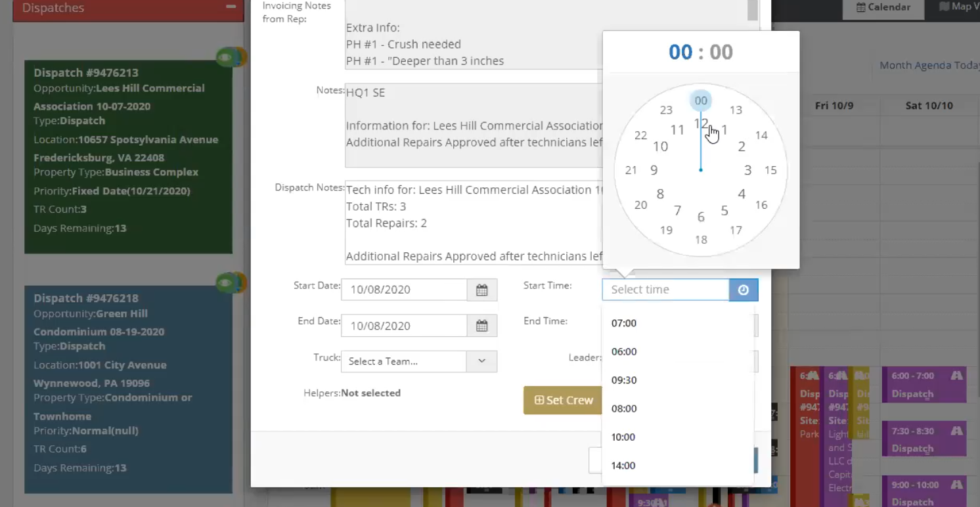Switch calendar to Month view
The width and height of the screenshot is (980, 507).
895,65
